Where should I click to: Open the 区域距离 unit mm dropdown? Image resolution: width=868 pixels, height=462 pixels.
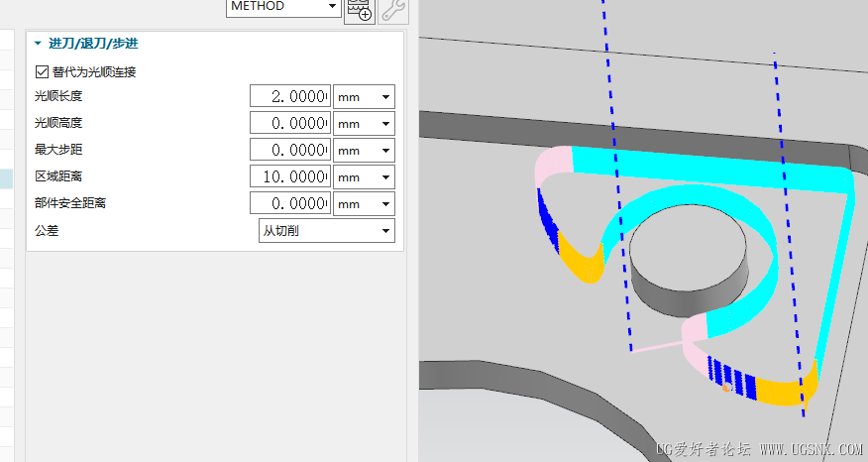pyautogui.click(x=364, y=176)
